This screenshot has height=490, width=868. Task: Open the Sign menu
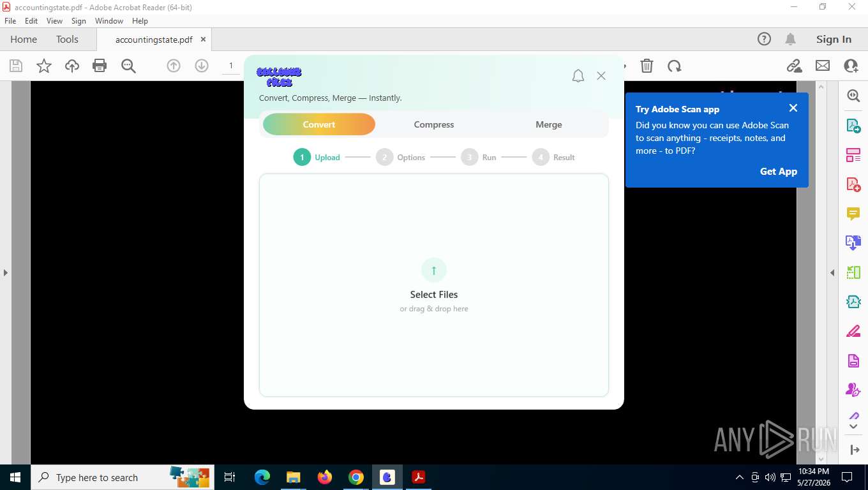pos(79,21)
